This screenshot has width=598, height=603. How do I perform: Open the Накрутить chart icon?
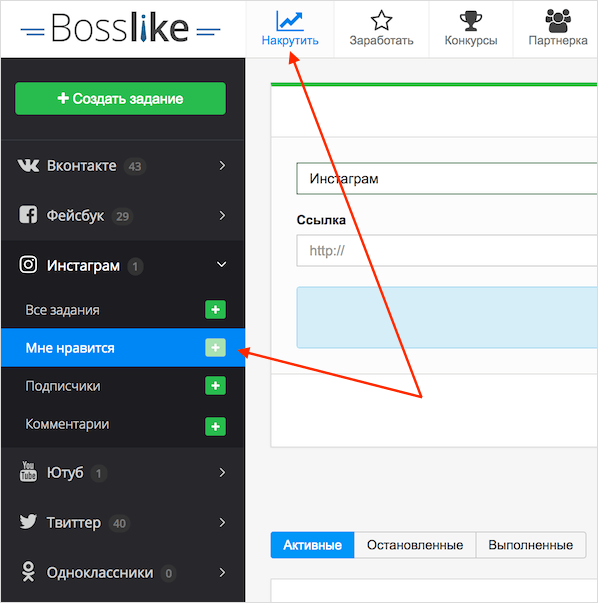coord(290,21)
